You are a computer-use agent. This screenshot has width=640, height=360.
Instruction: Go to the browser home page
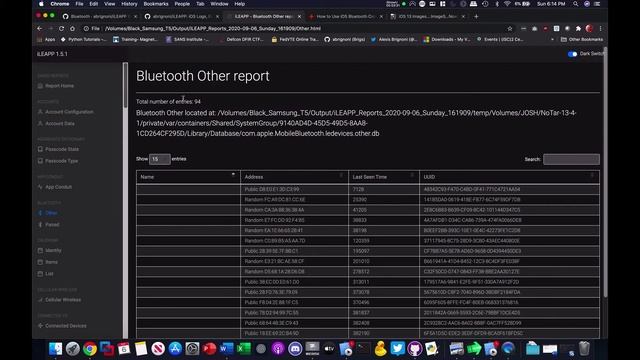tap(72, 29)
